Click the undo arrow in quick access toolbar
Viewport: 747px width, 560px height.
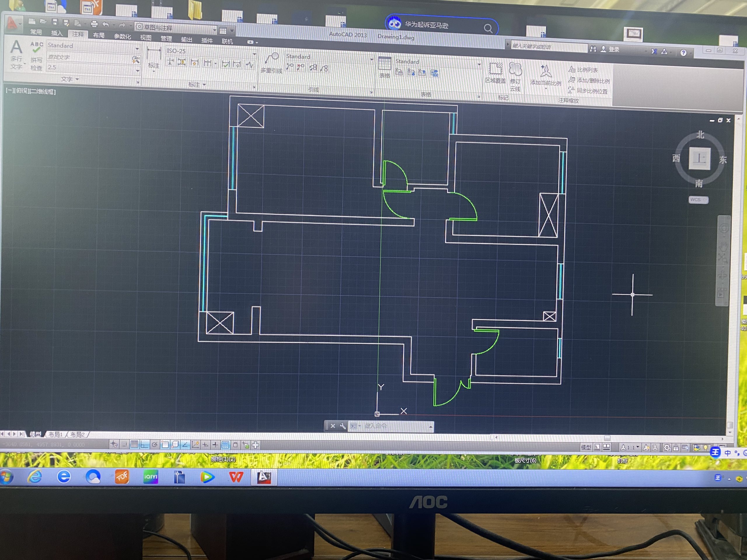[x=106, y=24]
